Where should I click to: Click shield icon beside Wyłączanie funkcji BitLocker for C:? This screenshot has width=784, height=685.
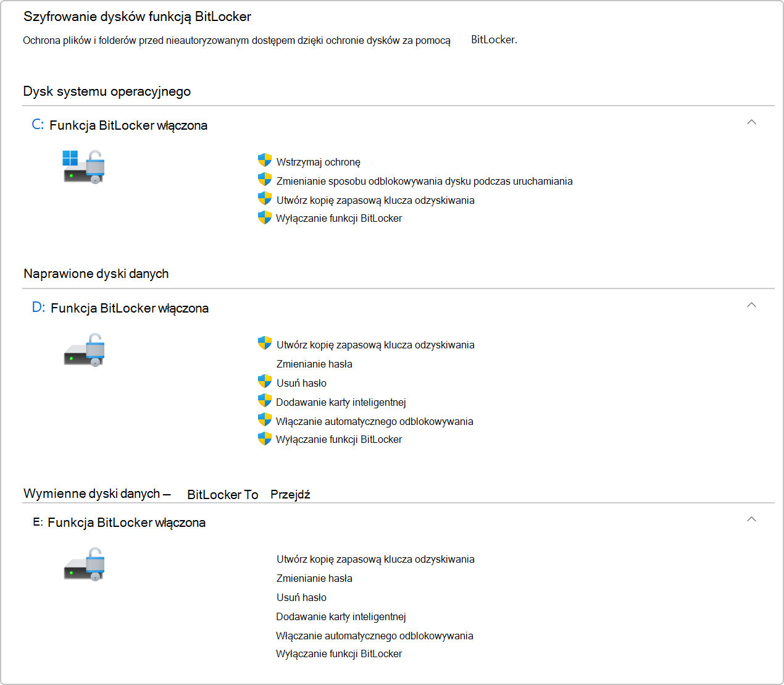click(x=265, y=217)
